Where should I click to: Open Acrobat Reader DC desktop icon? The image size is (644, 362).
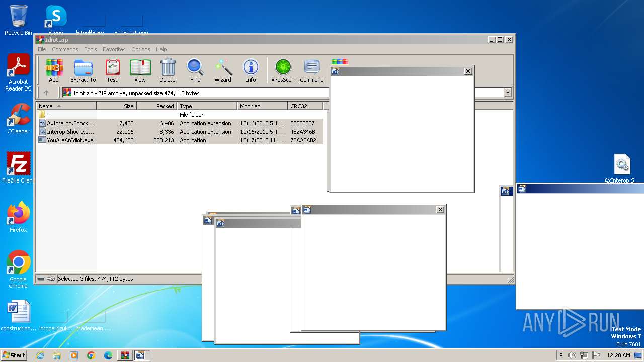18,73
